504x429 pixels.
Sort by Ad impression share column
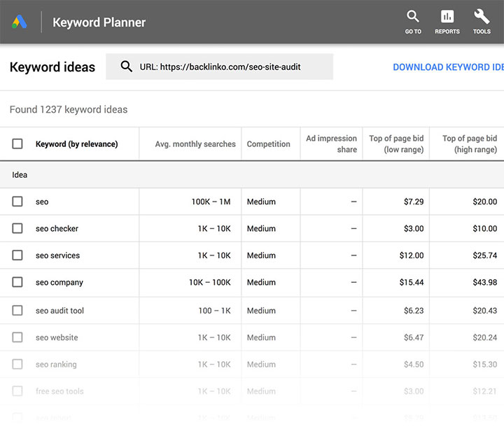click(331, 144)
